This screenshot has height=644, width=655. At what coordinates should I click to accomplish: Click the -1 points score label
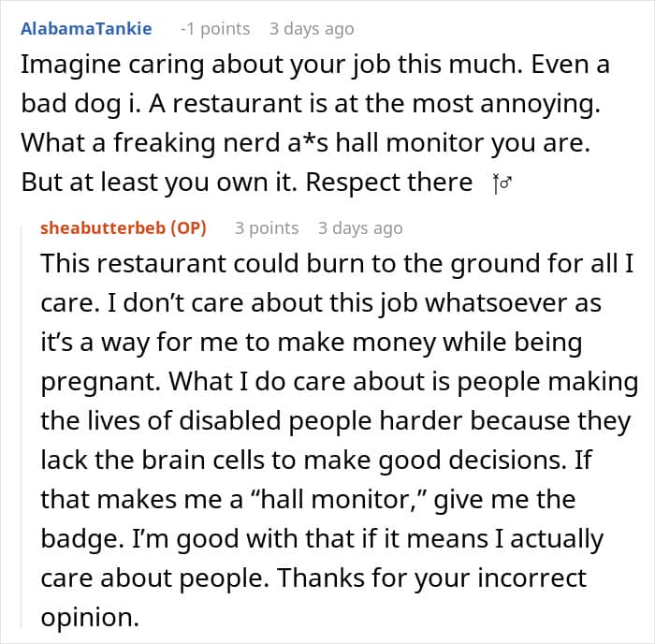215,29
